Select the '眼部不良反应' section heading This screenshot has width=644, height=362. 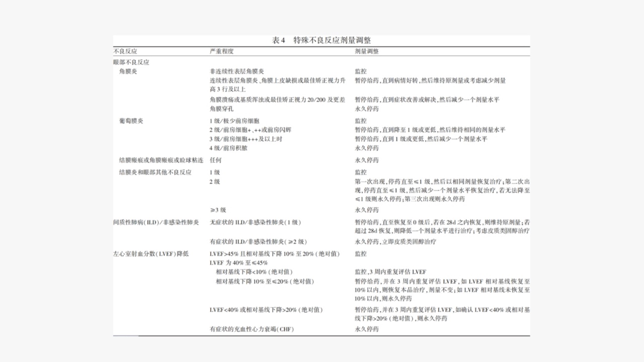tap(131, 63)
